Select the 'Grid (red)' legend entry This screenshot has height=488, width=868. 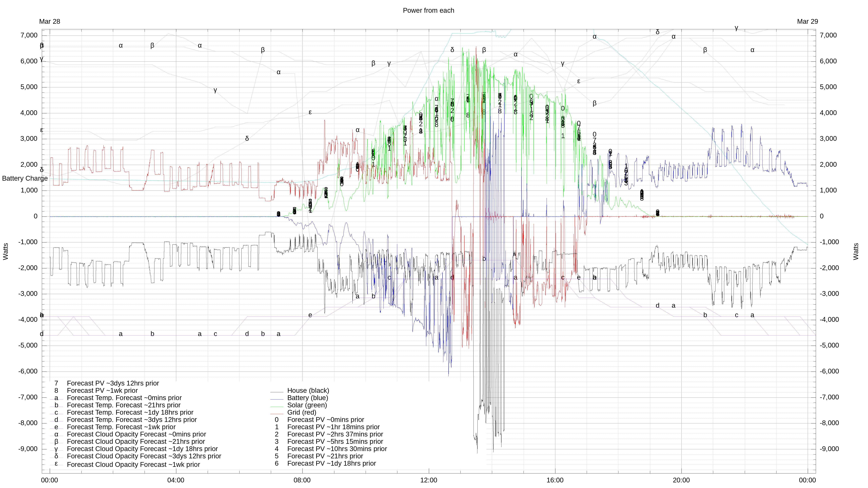[302, 412]
